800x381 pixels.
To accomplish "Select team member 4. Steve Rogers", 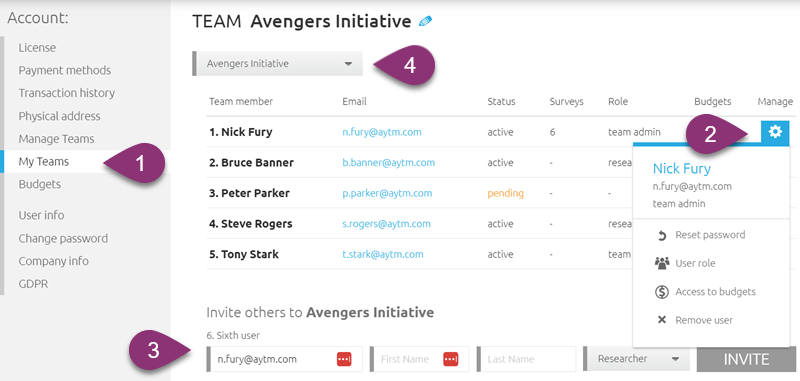I will point(251,224).
